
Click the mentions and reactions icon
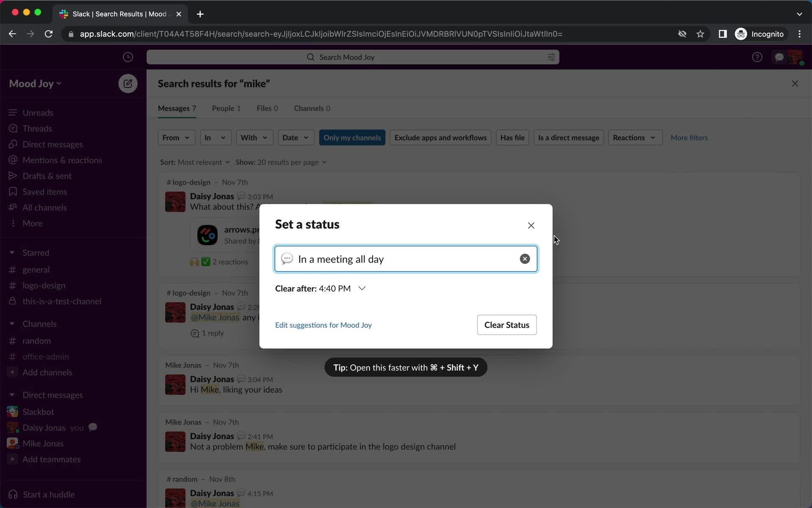[x=13, y=159]
